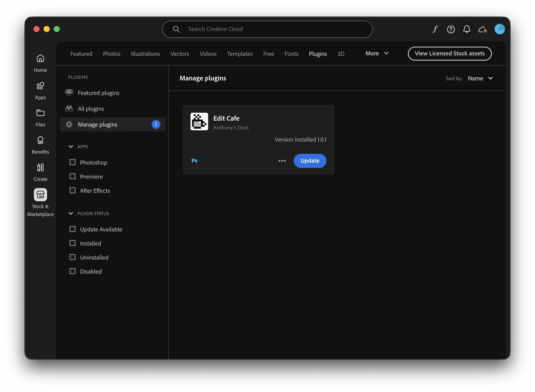Click the Edit Cafe plugin title
Viewport: 535px width, 392px height.
226,118
